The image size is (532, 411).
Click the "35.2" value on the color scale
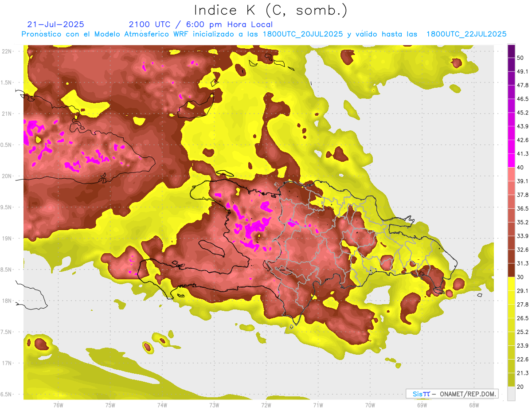[x=522, y=222]
